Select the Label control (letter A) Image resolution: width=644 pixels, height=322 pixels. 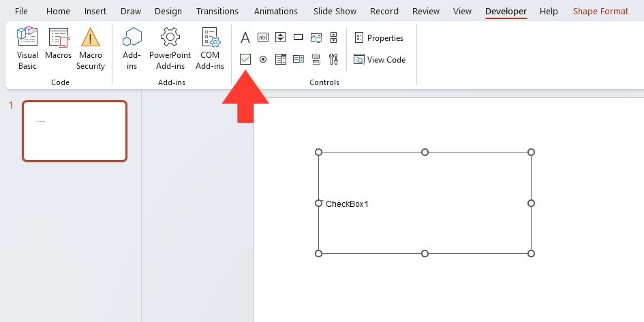[245, 37]
